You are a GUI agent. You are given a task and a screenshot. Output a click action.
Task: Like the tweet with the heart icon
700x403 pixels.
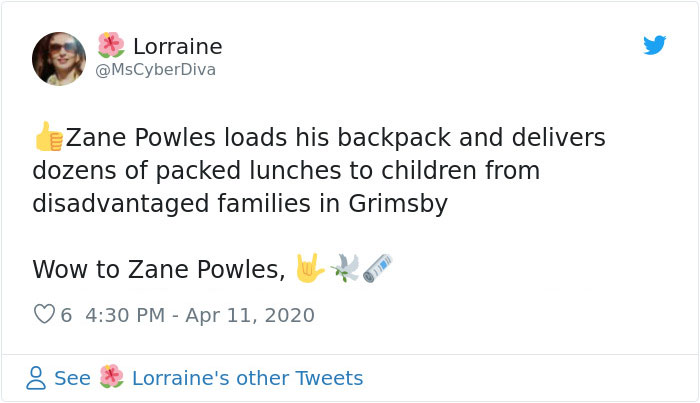[x=44, y=315]
